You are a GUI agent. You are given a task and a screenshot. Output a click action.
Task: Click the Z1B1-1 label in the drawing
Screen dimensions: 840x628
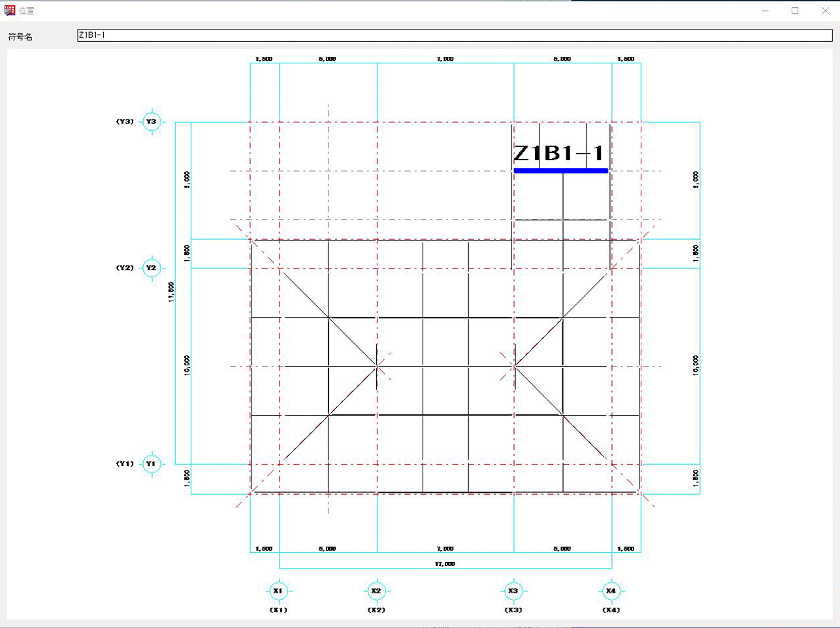559,154
